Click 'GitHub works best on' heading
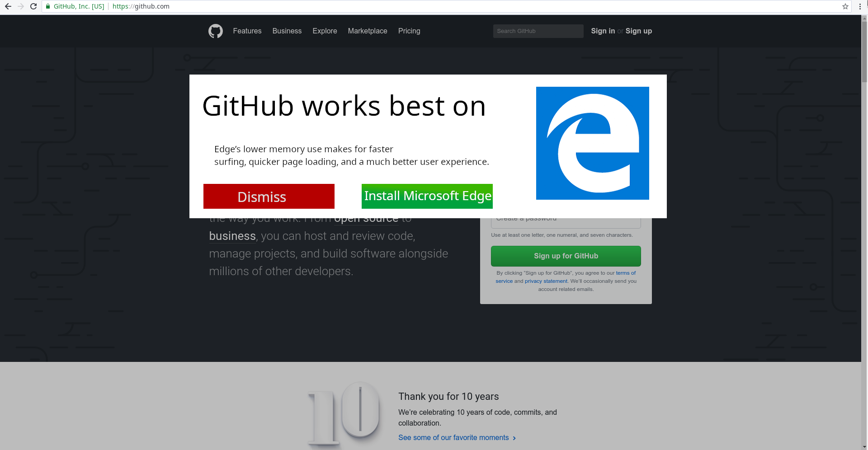The width and height of the screenshot is (868, 450). [x=344, y=106]
